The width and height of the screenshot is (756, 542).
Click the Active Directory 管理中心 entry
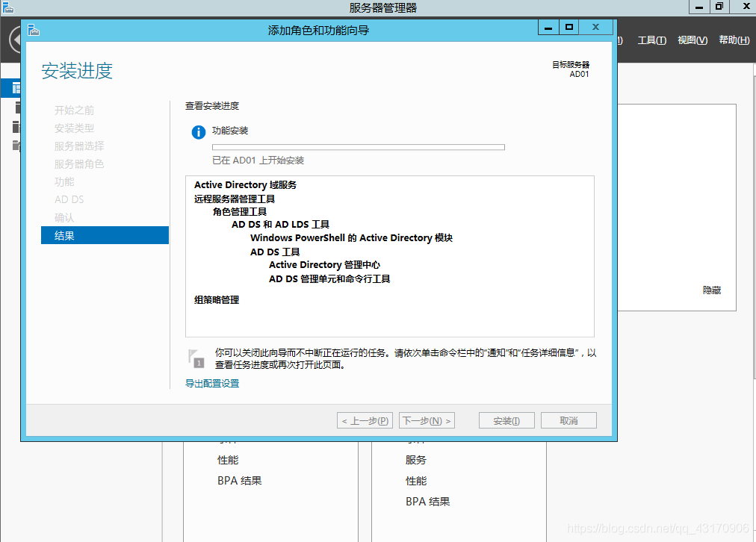tap(325, 265)
